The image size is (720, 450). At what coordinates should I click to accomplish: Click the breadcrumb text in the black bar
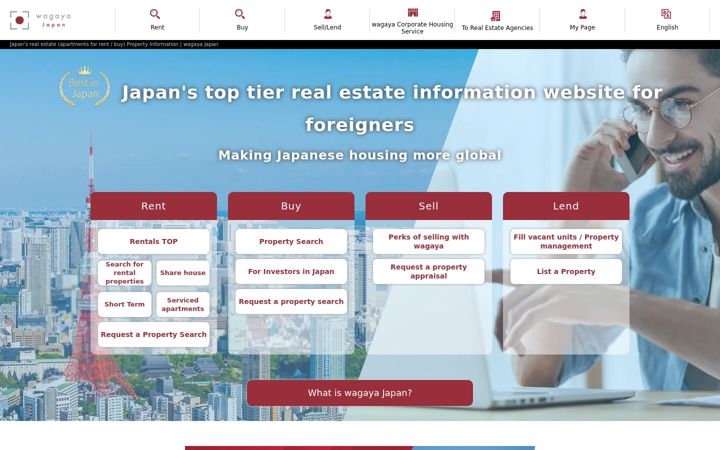pyautogui.click(x=114, y=45)
